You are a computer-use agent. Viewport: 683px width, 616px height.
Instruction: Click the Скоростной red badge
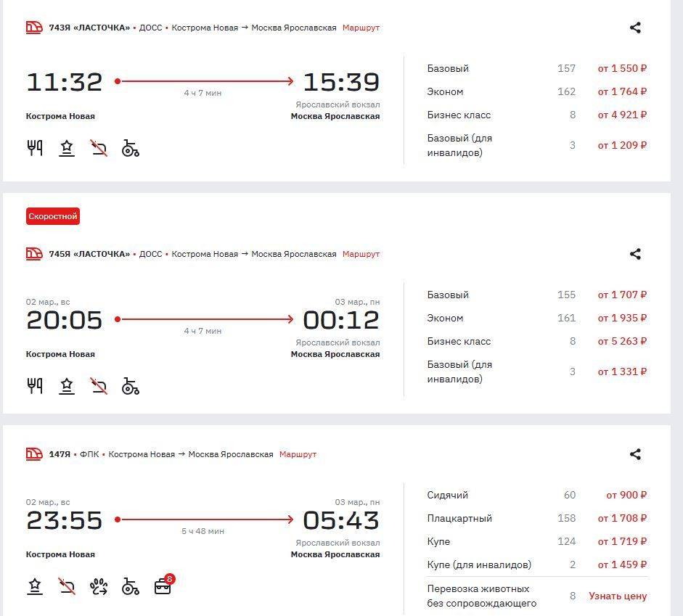53,216
